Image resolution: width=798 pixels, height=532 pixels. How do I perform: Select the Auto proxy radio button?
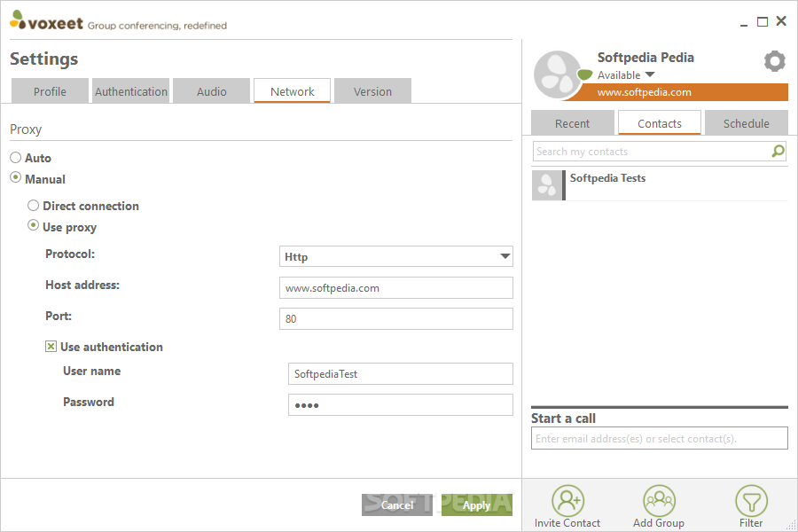[x=16, y=157]
